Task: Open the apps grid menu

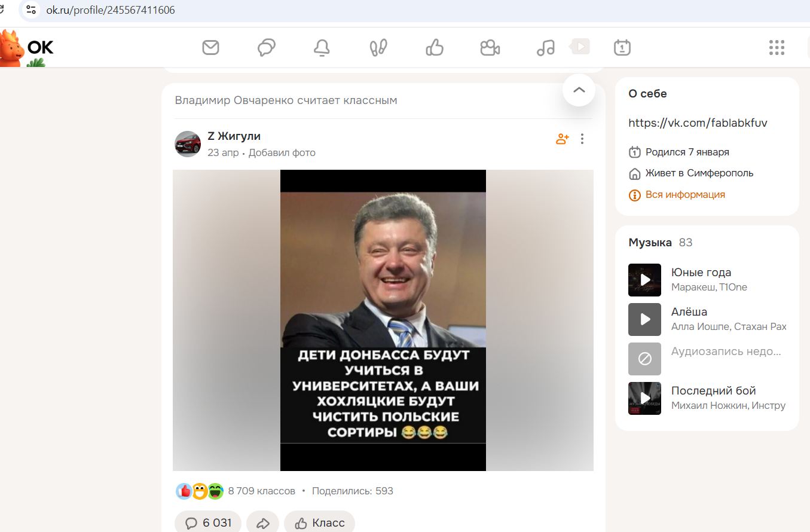Action: coord(776,47)
